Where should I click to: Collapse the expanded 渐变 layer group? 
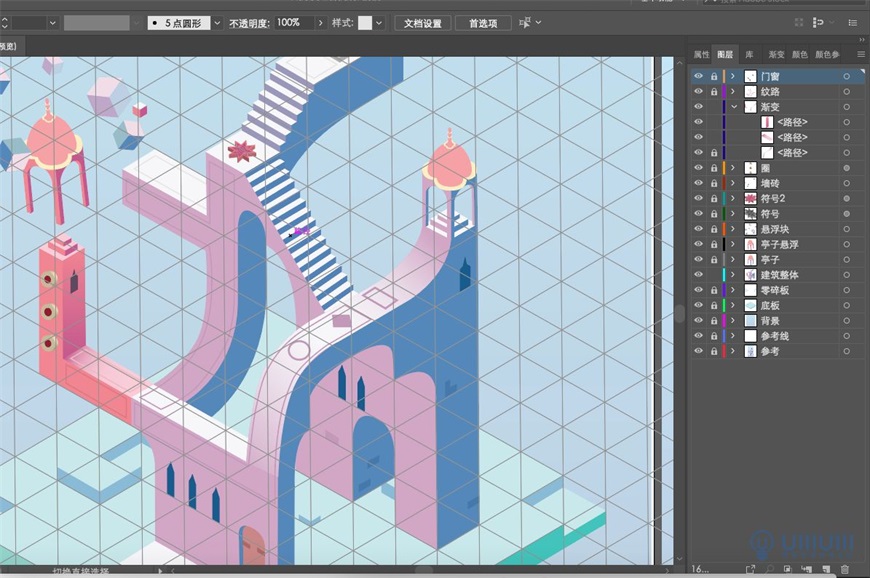pyautogui.click(x=735, y=107)
